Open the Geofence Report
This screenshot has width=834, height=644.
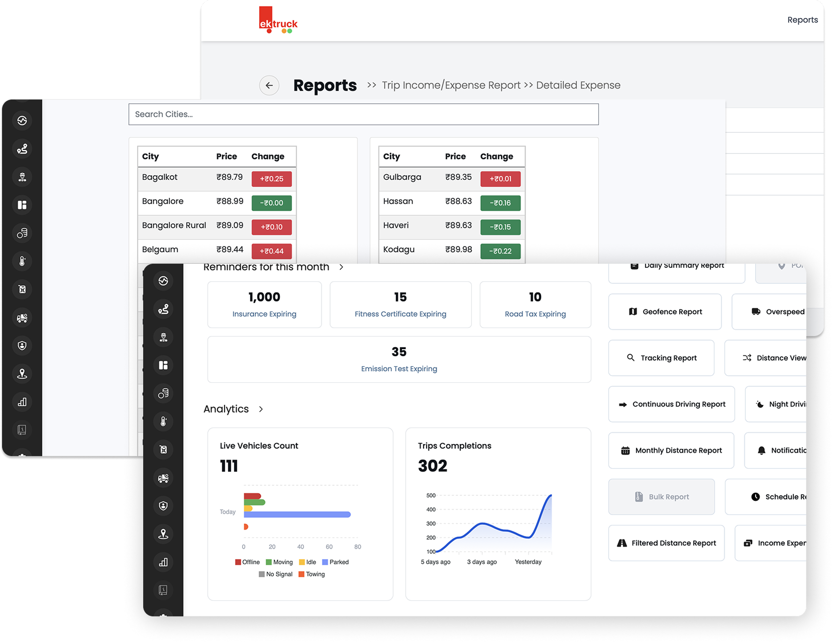pyautogui.click(x=665, y=311)
